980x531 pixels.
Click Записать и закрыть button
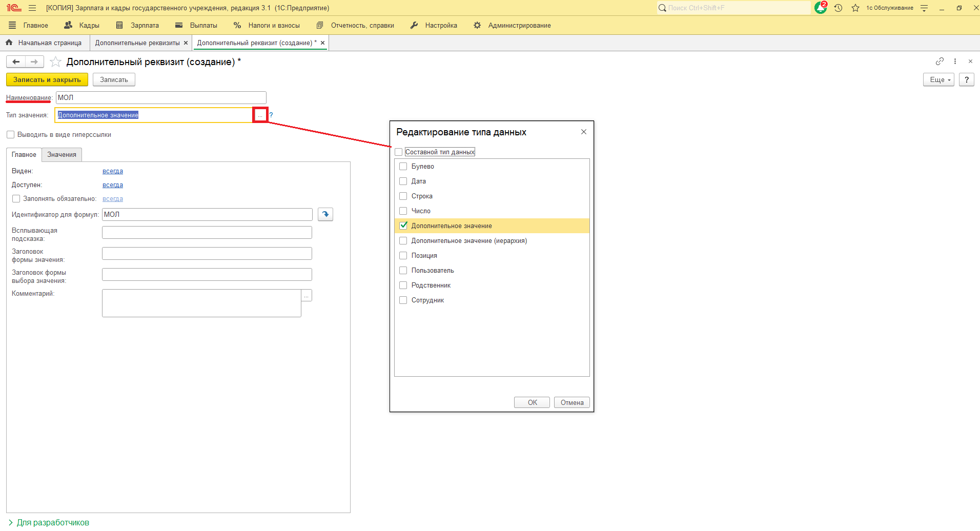(47, 80)
